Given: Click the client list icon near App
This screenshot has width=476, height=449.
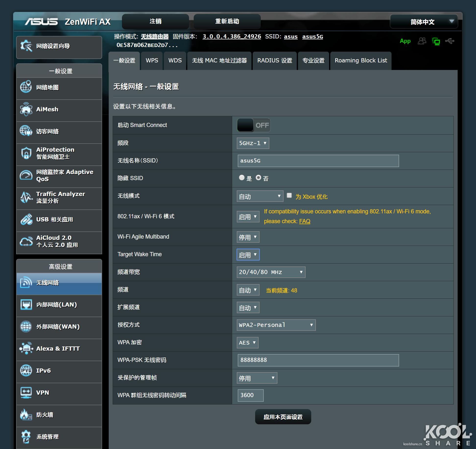Looking at the screenshot, I should coord(422,41).
